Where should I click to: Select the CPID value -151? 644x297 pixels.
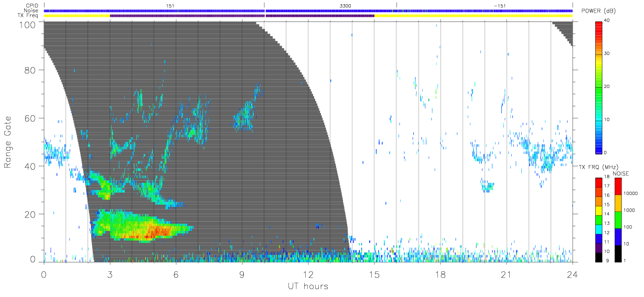click(500, 5)
